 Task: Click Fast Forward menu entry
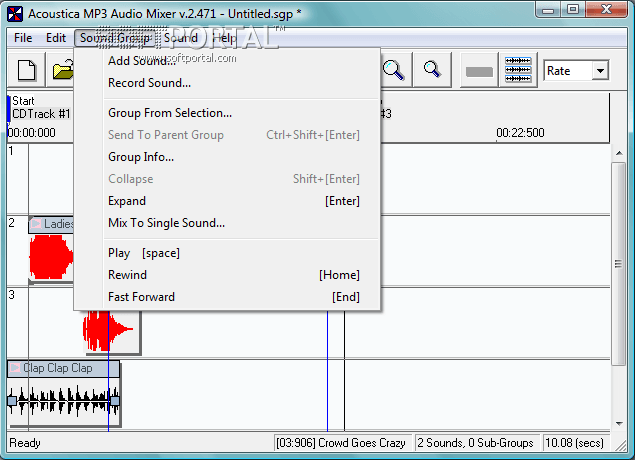coord(227,297)
